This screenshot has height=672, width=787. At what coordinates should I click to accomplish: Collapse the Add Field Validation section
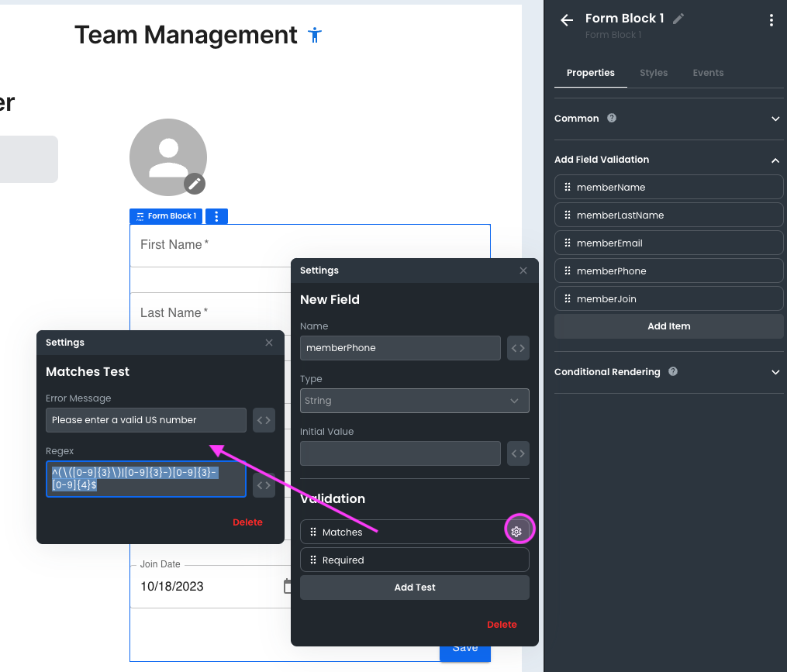(775, 160)
